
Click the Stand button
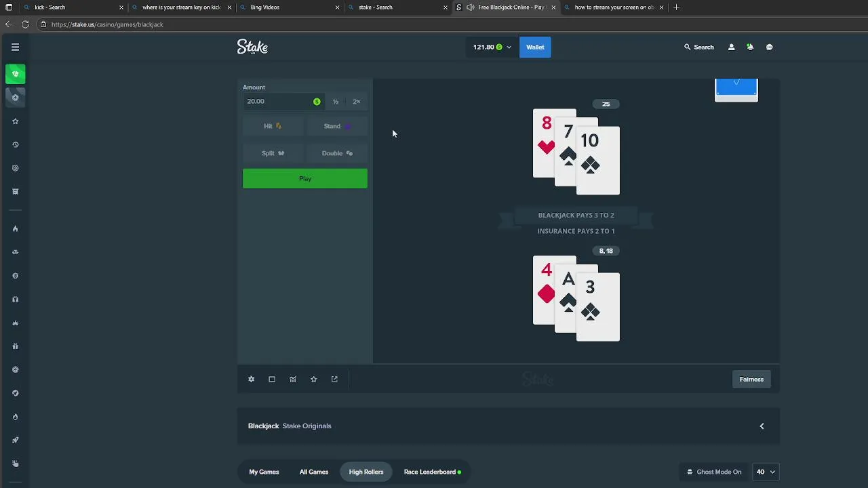coord(337,126)
